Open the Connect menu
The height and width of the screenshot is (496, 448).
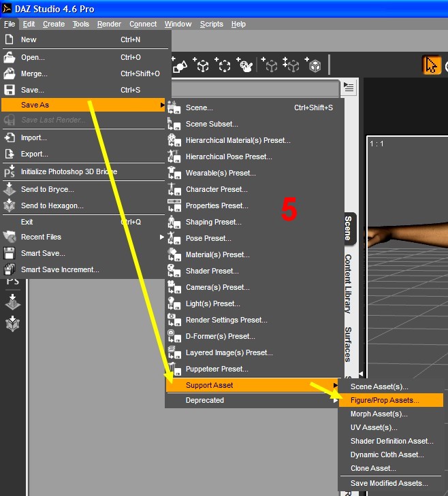143,24
